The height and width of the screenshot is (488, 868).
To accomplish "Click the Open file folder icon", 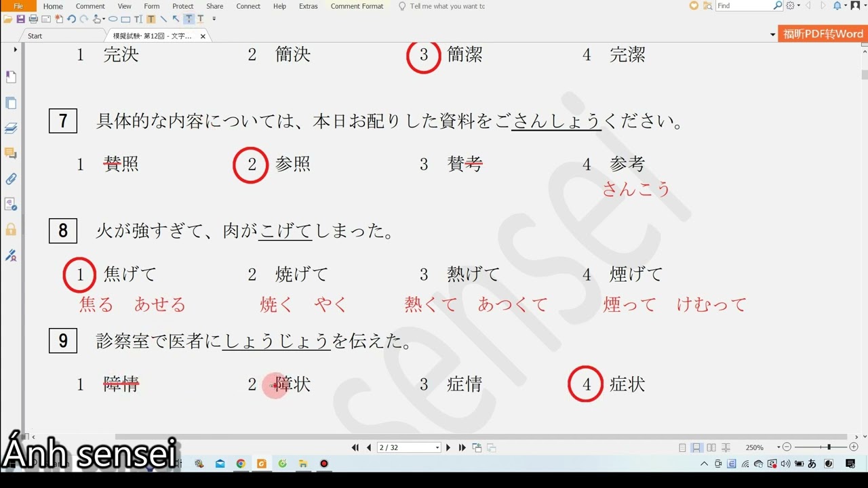I will (x=7, y=19).
